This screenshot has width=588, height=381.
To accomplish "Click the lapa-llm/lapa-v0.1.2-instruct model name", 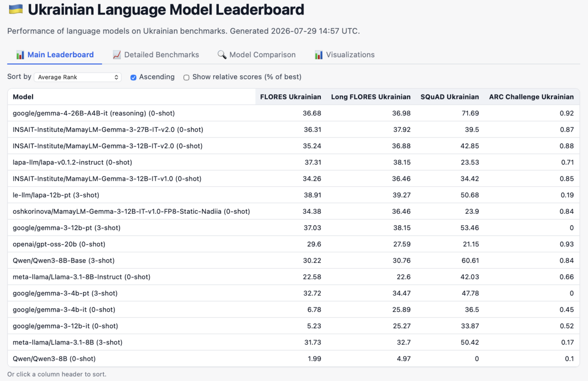I will [x=73, y=162].
